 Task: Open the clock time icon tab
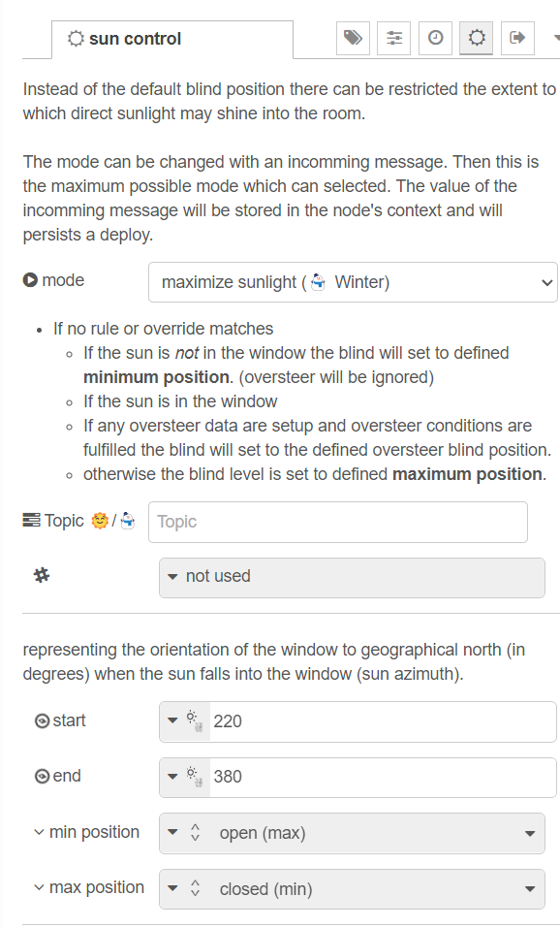[435, 39]
